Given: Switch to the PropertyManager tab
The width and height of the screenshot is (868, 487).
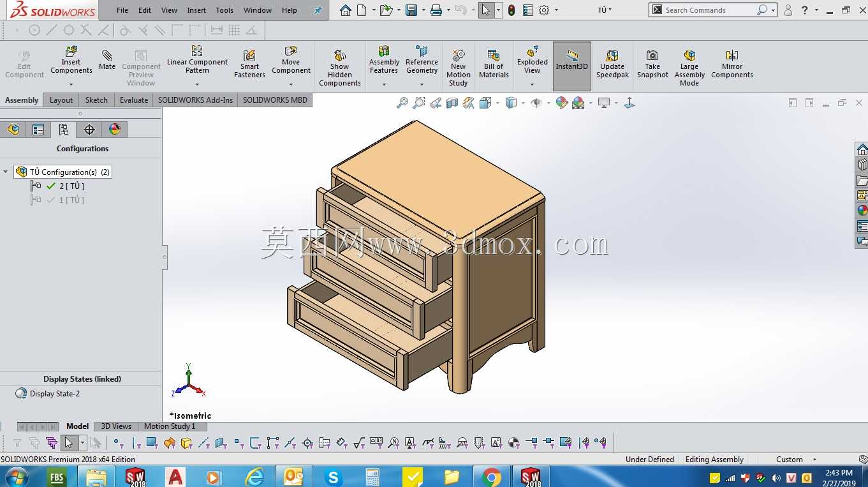Looking at the screenshot, I should pyautogui.click(x=38, y=130).
